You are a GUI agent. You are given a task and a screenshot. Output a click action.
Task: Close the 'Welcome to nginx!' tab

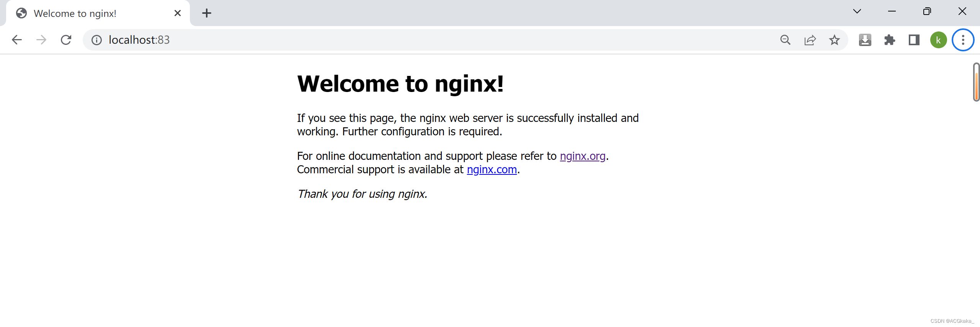(x=178, y=13)
